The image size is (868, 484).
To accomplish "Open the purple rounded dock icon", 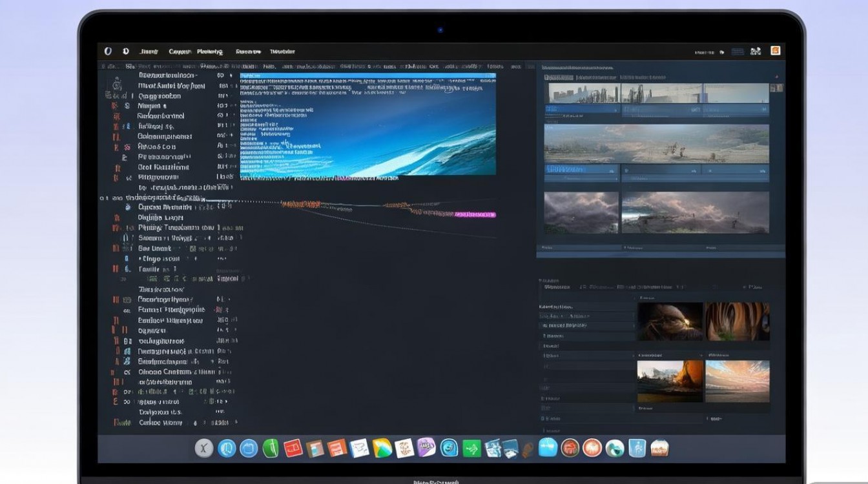I will (426, 447).
